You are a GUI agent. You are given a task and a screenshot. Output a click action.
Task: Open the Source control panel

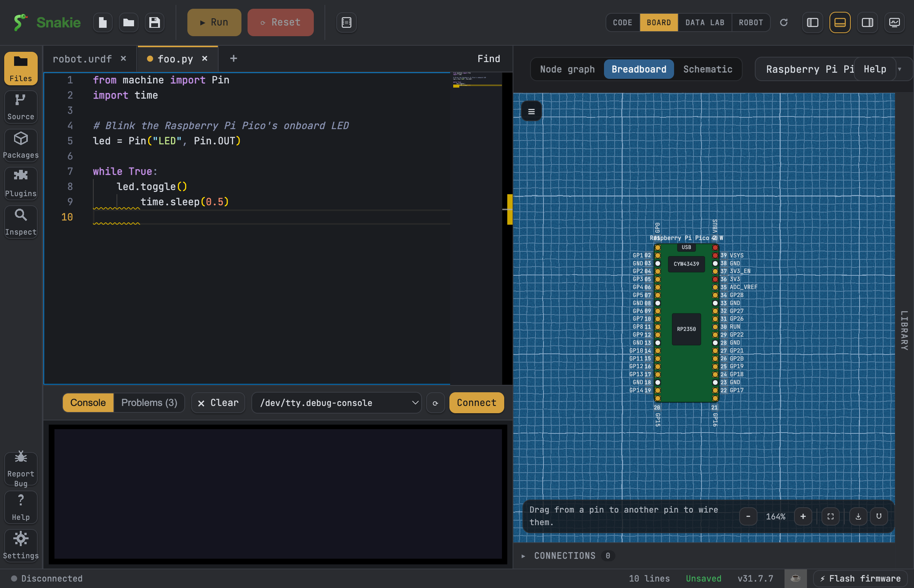coord(21,107)
